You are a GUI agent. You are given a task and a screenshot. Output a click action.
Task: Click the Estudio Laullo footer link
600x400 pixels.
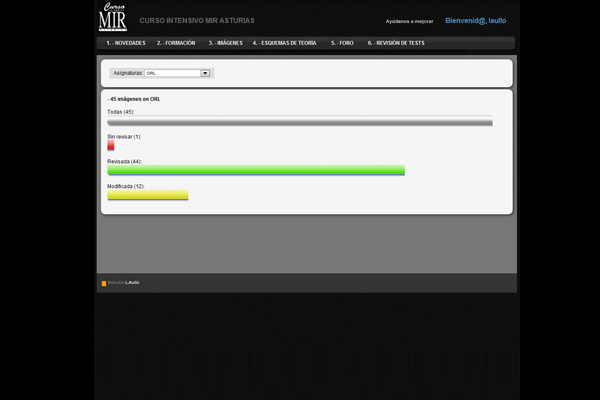click(124, 282)
